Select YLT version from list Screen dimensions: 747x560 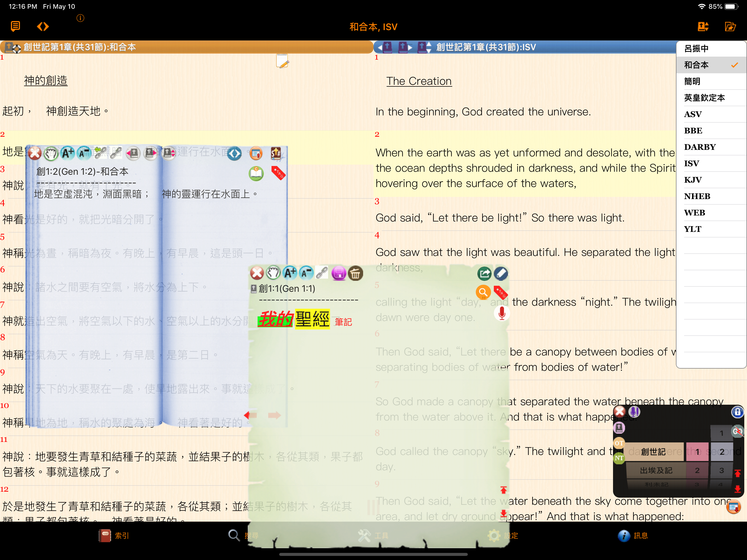(711, 229)
